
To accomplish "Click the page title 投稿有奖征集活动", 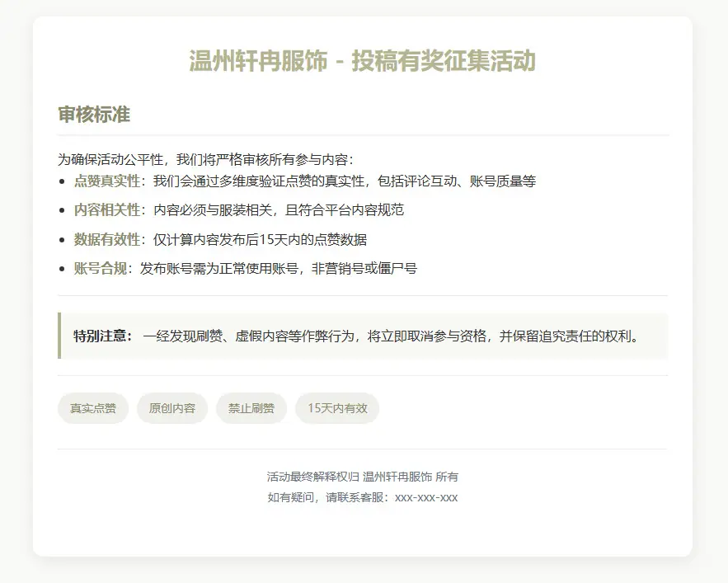I will (363, 61).
